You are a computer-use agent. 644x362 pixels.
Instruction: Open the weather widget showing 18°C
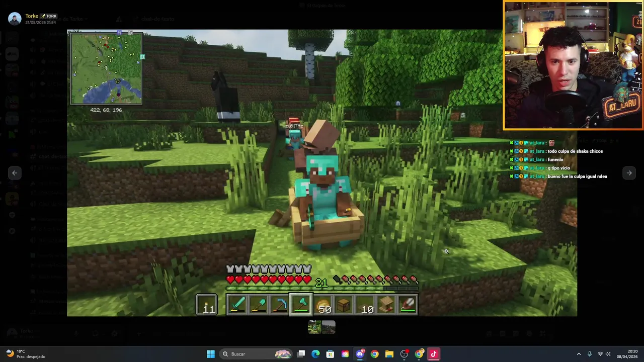(x=25, y=354)
